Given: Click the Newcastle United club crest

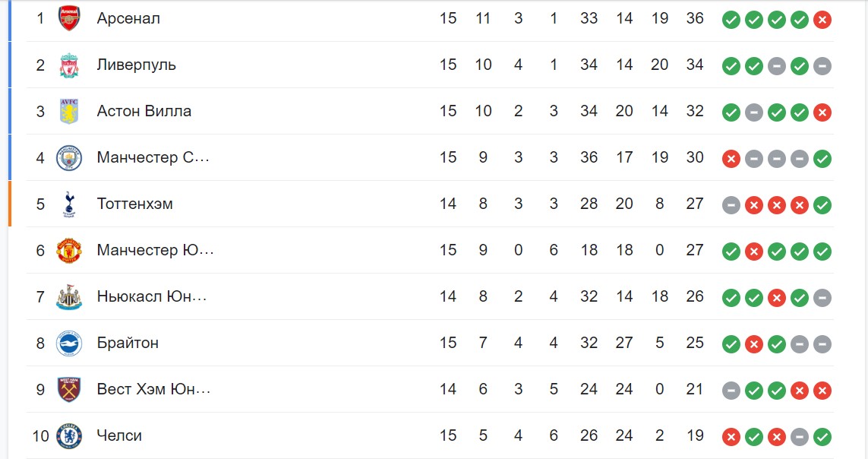Looking at the screenshot, I should click(69, 297).
